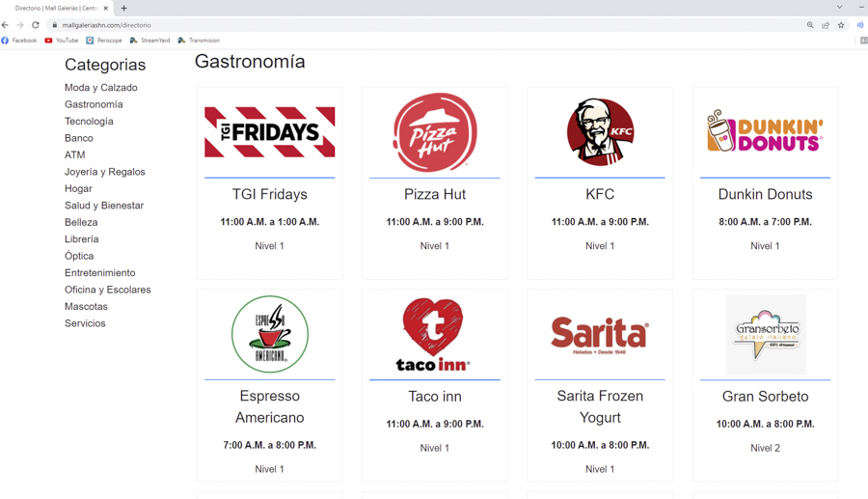Open the Joyería y Regalos category
The height and width of the screenshot is (499, 868).
click(104, 172)
